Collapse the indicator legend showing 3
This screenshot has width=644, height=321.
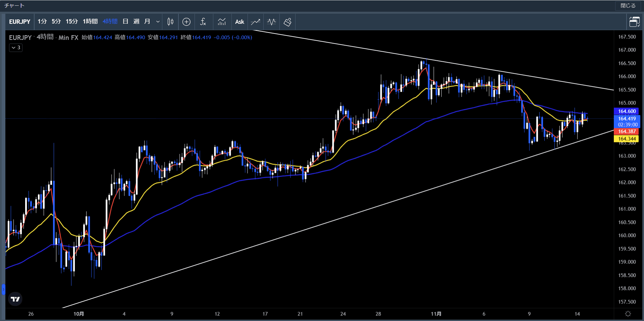(16, 48)
